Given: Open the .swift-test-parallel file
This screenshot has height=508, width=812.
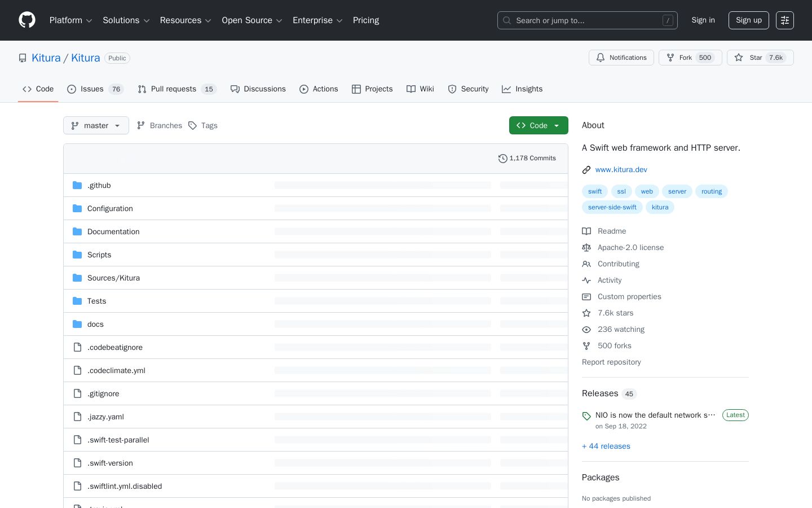Looking at the screenshot, I should (118, 440).
